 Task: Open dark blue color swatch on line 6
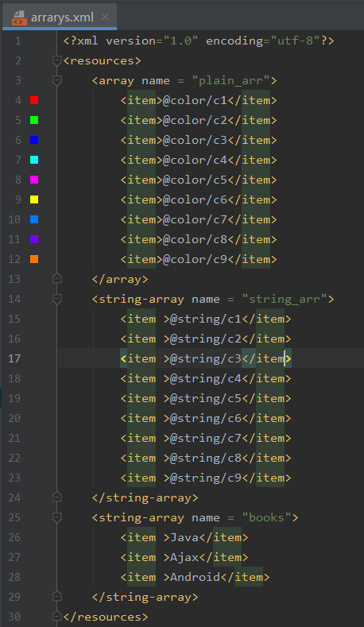click(34, 140)
